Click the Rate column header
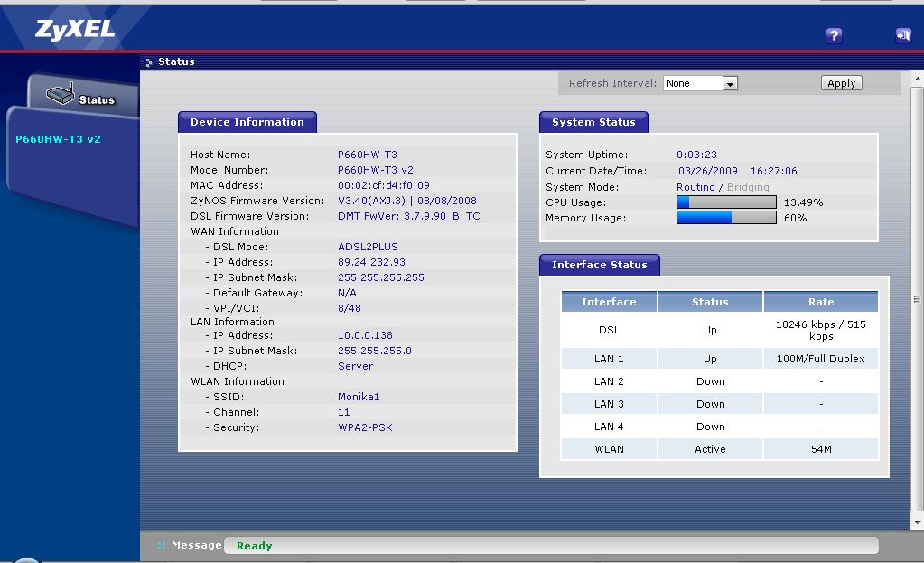Screen dimensions: 924x563 click(x=821, y=301)
